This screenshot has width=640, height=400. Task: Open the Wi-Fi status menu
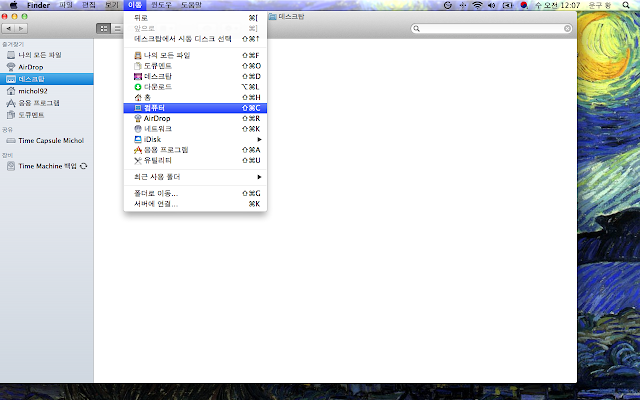477,5
